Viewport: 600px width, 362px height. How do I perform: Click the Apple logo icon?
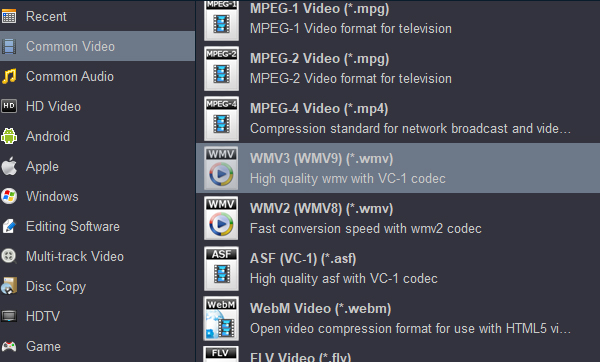(9, 166)
